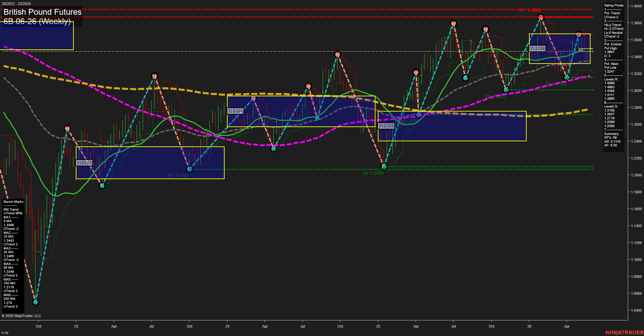
Task: Click the 20 MA value 1.3465
Action: 9,256
